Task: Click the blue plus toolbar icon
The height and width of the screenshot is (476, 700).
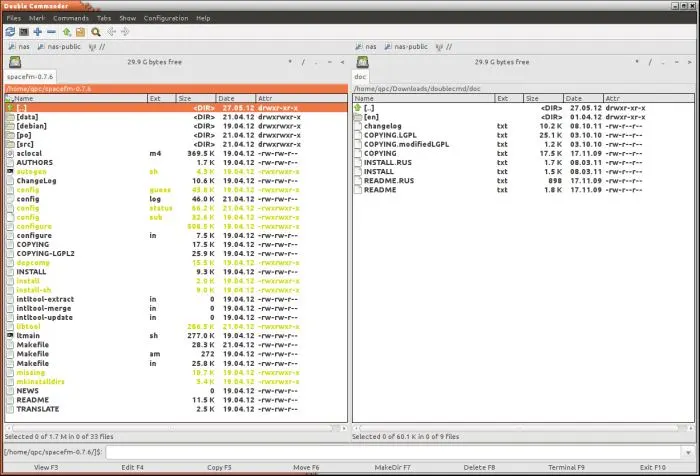Action: click(x=38, y=32)
